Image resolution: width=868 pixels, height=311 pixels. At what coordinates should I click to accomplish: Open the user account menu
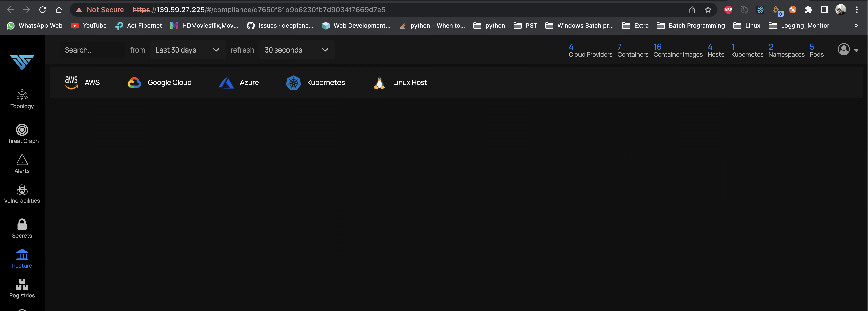pos(848,50)
